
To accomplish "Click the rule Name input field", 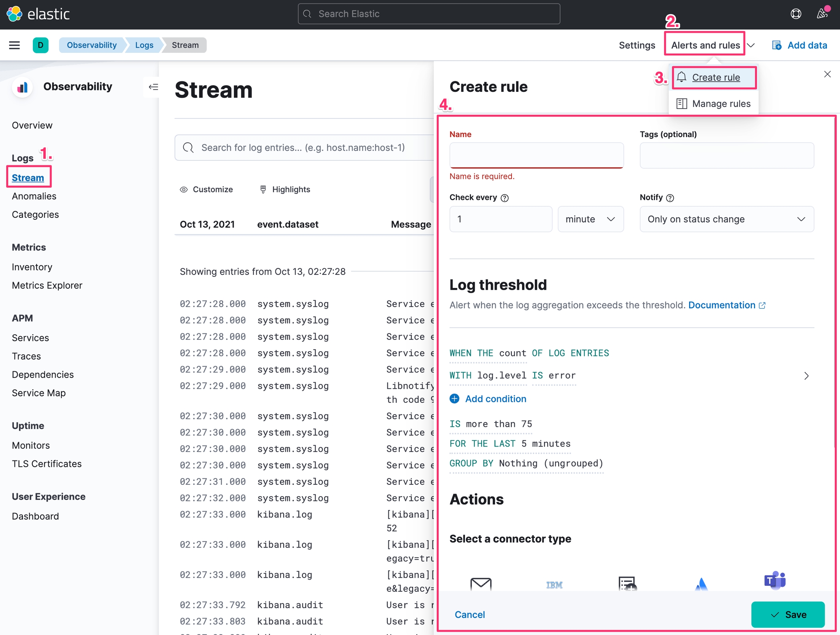I will [536, 155].
